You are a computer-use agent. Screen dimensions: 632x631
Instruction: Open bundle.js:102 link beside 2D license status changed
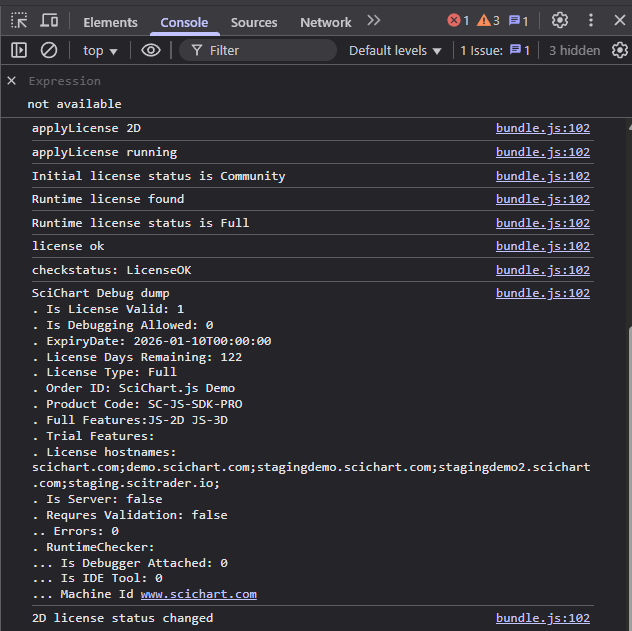click(x=543, y=618)
